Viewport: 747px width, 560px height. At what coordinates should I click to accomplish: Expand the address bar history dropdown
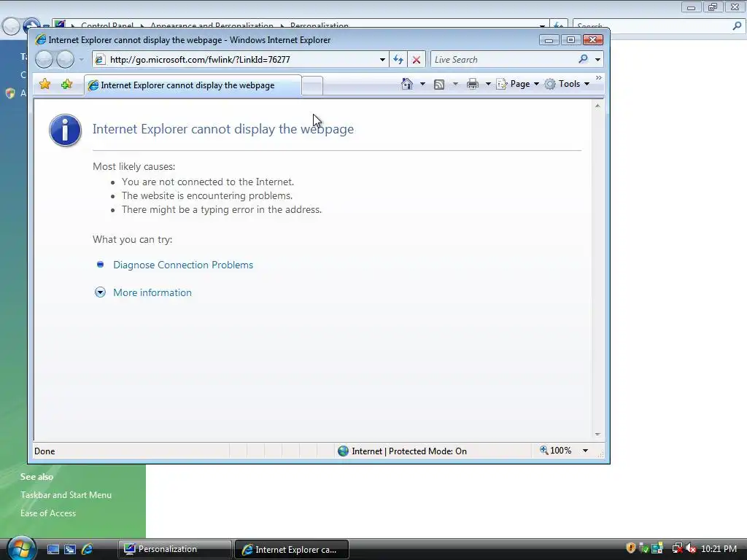[382, 60]
